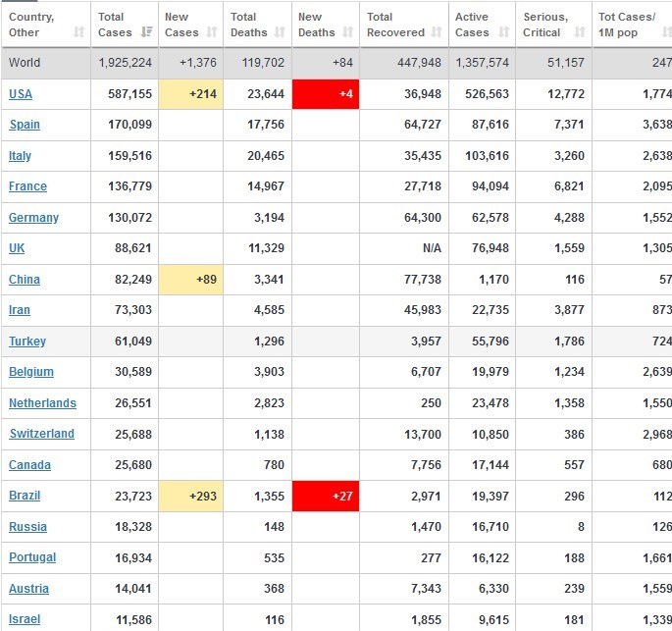
Task: Open the China country link
Action: 25,280
